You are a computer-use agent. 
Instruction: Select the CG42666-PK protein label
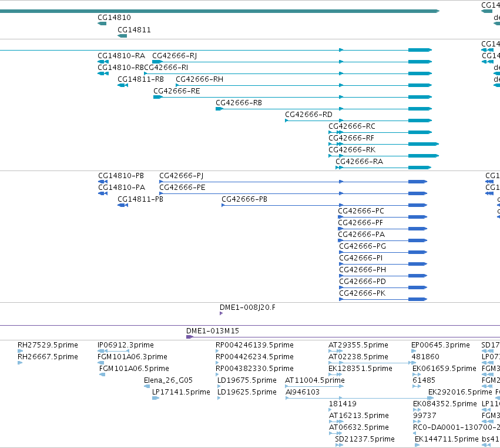click(362, 293)
